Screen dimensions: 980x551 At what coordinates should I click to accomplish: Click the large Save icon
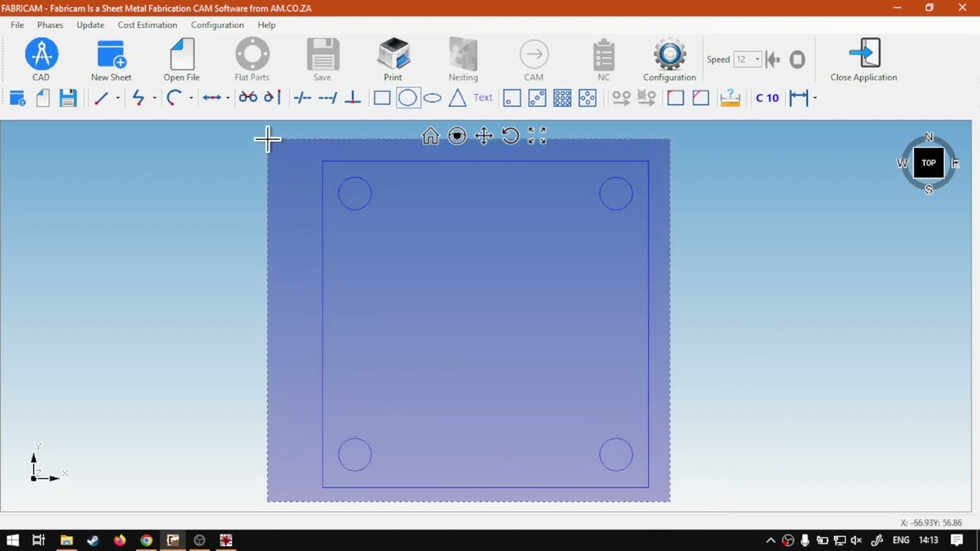[322, 60]
